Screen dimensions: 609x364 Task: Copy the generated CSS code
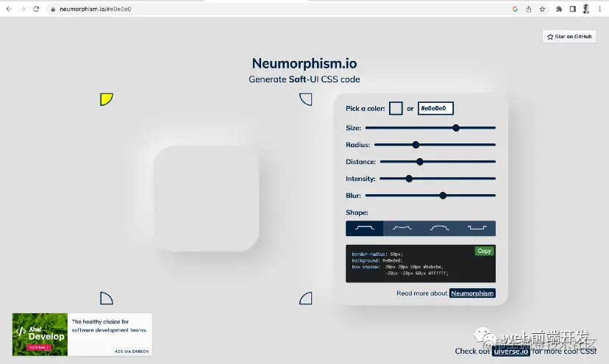click(x=484, y=251)
